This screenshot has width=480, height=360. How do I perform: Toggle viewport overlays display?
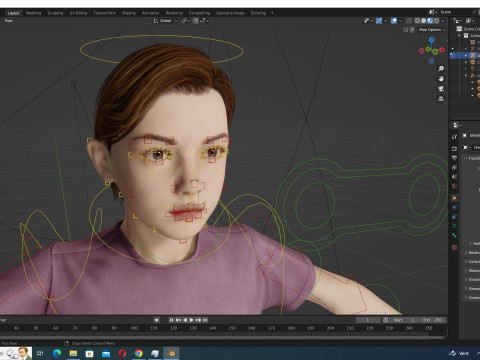[394, 21]
